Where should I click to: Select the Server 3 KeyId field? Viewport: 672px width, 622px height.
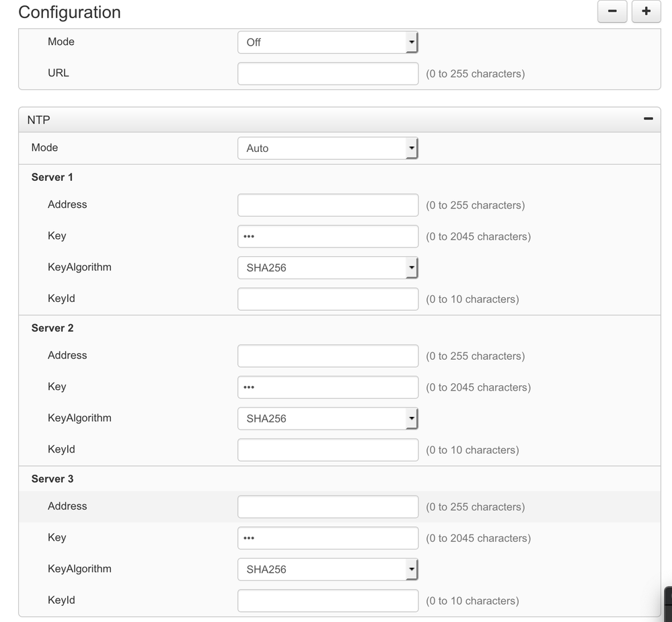click(x=328, y=600)
